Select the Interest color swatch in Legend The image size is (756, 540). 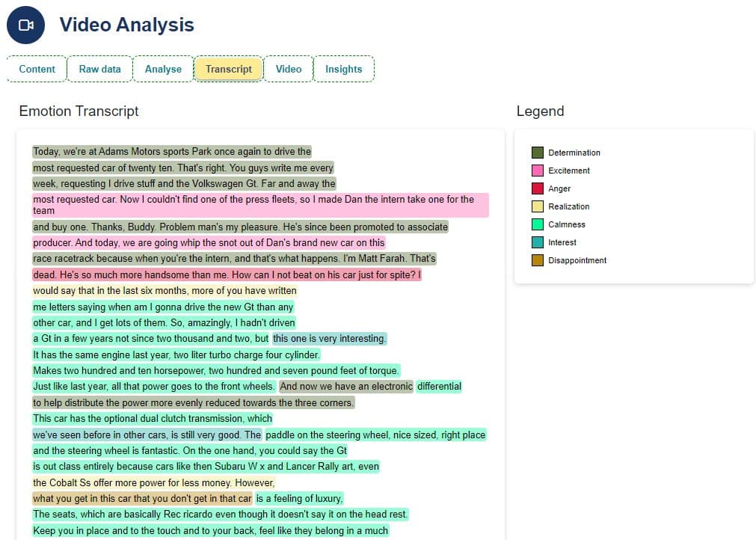[x=536, y=242]
